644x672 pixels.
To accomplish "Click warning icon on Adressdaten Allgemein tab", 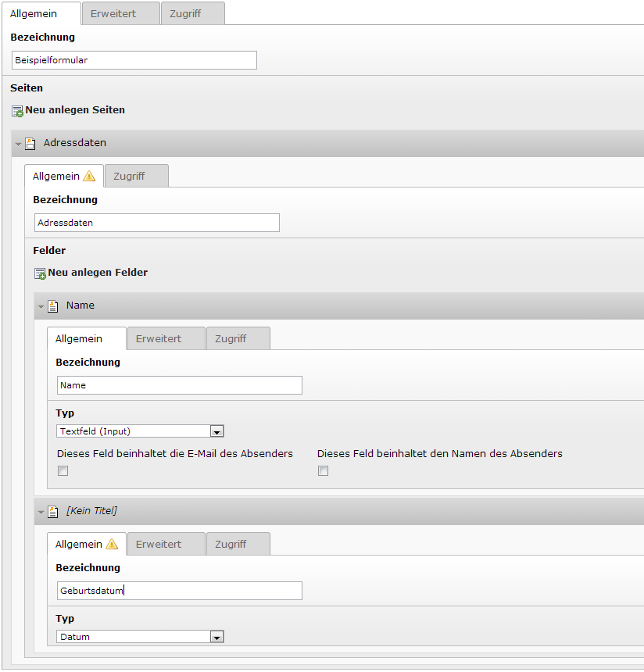I will coord(89,177).
